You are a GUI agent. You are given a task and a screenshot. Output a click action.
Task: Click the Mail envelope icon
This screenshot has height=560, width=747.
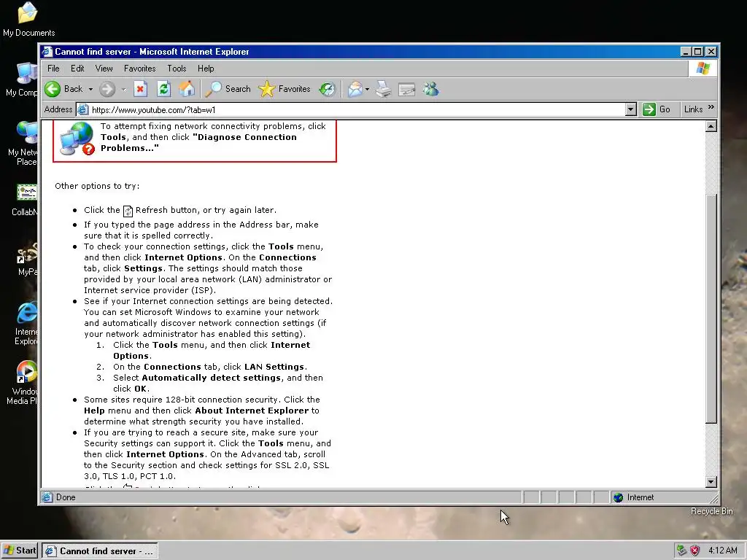point(355,89)
